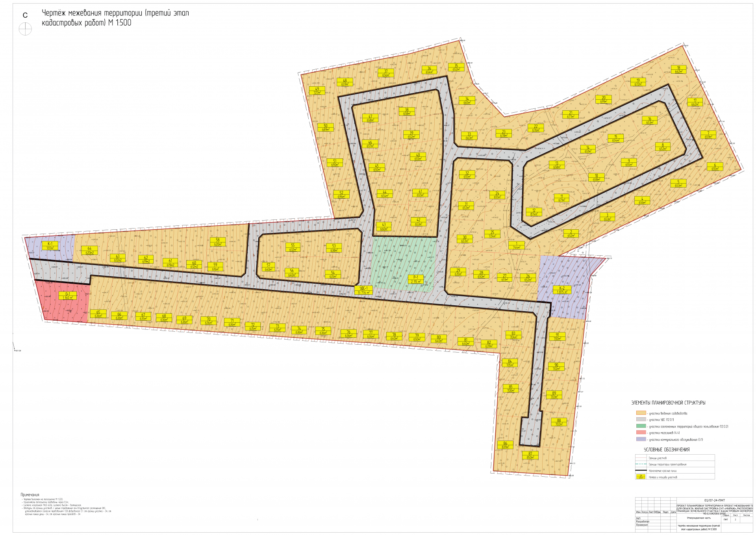Select the yellow label of plot 49
756x535 pixels.
point(317,91)
